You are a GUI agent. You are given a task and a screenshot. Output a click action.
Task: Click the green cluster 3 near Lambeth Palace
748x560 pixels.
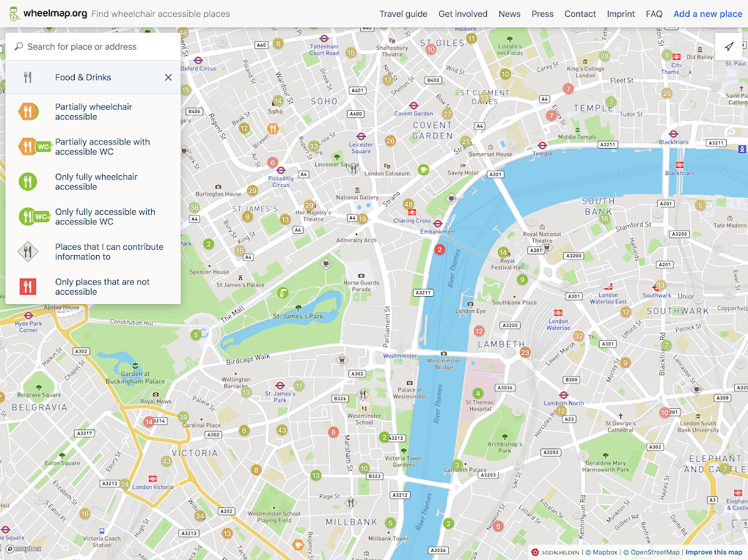point(457,465)
